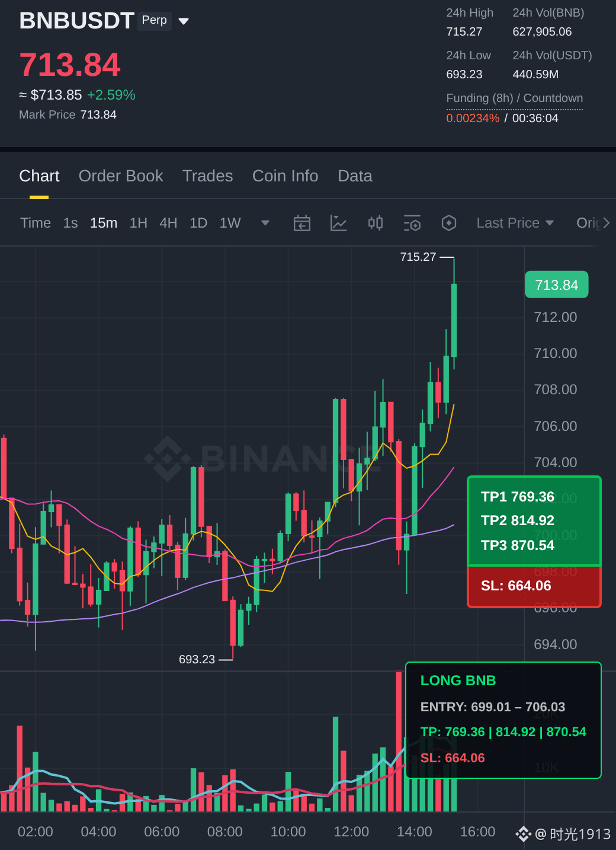
Task: Open the indicator settings list icon
Action: point(412,223)
